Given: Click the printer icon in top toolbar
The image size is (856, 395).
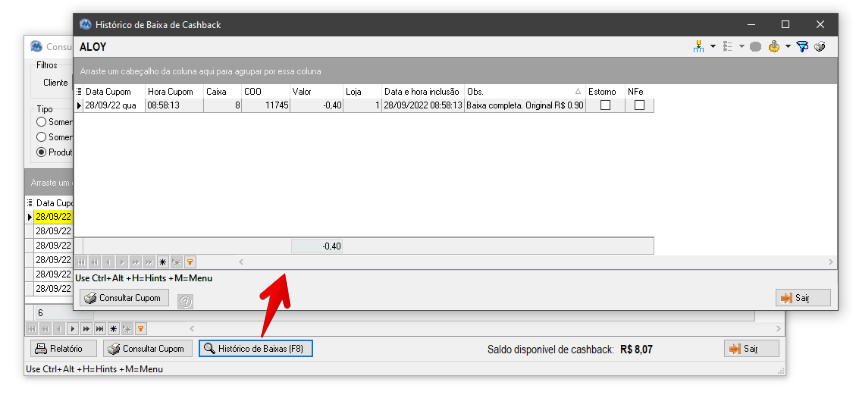Looking at the screenshot, I should (819, 47).
